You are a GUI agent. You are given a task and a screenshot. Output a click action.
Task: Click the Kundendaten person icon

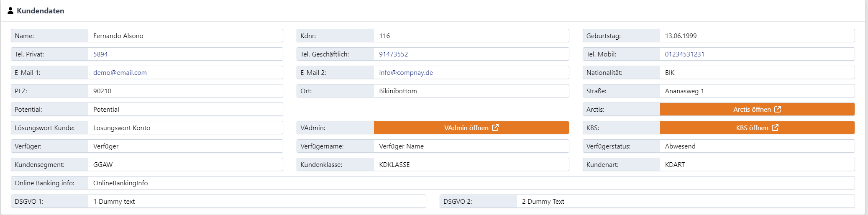coord(10,10)
